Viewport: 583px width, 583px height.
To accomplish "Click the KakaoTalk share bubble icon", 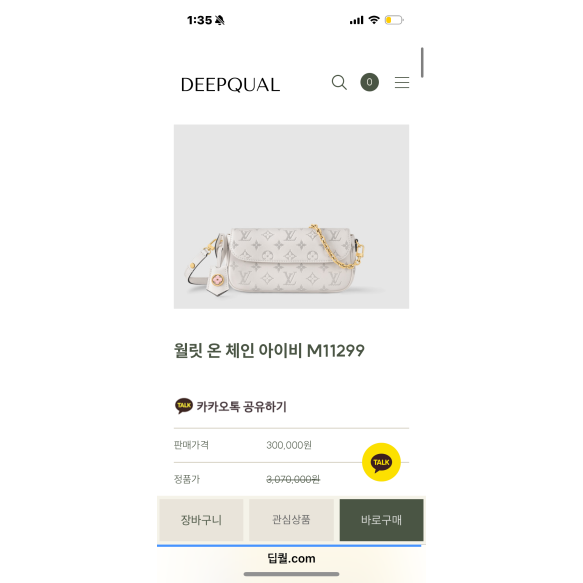I will click(x=184, y=406).
